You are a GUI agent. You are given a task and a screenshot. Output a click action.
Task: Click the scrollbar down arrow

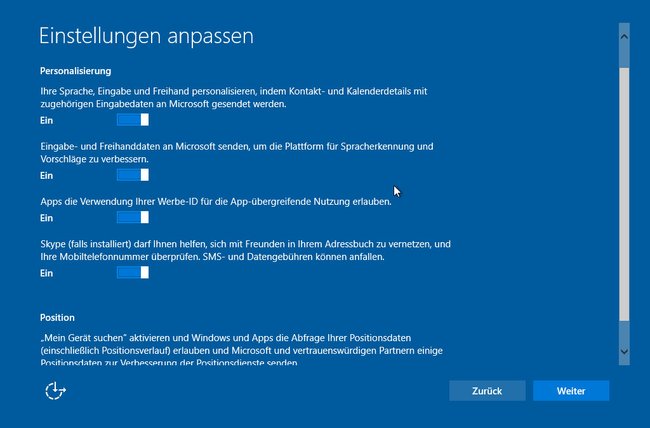point(624,351)
